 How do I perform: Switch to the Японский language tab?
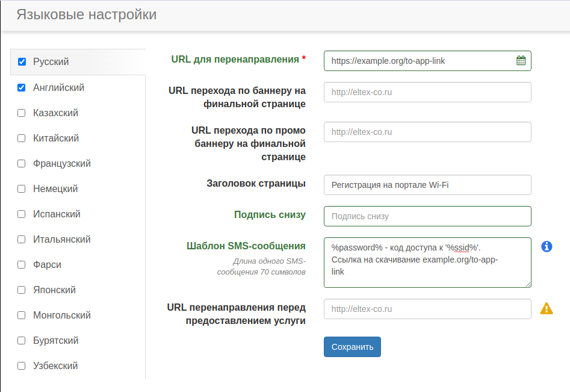point(55,290)
